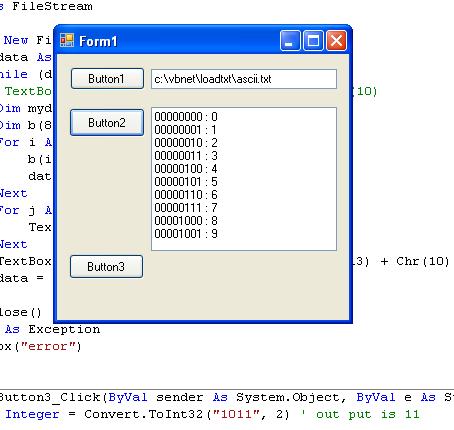Click the "1011" string in the code editor

236,414
